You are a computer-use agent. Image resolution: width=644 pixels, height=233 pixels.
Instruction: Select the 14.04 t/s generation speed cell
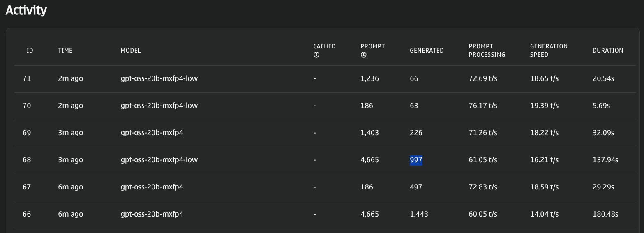tap(544, 214)
